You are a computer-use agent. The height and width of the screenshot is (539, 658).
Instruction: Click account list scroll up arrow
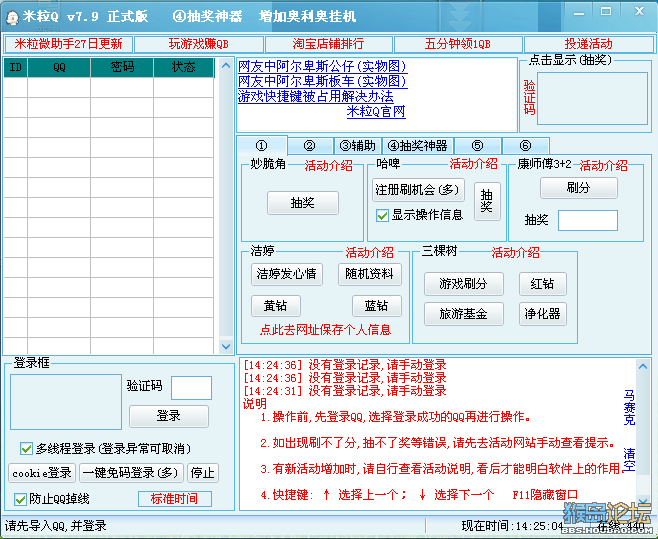coord(226,65)
